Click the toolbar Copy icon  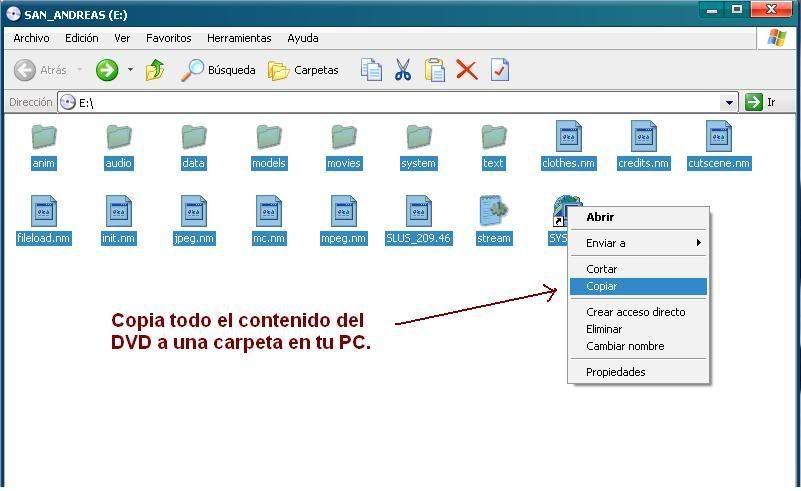(371, 70)
